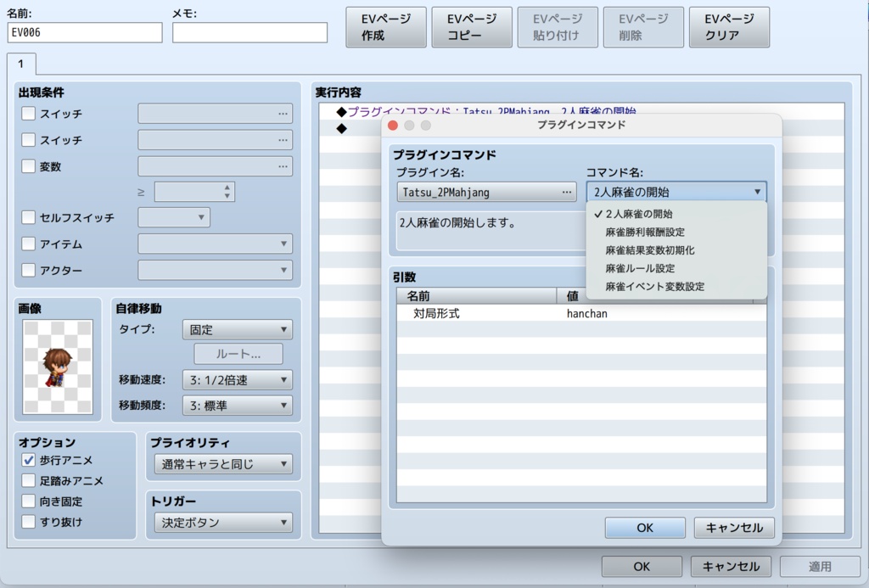Viewport: 869px width, 588px height.
Task: Cancel the プラグインコマンド dialog
Action: tap(734, 528)
